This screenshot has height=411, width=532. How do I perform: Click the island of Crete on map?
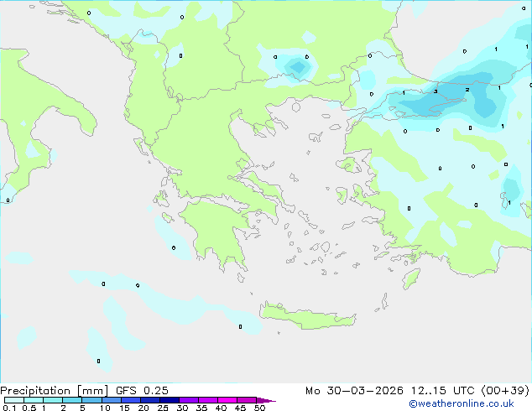tap(307, 318)
